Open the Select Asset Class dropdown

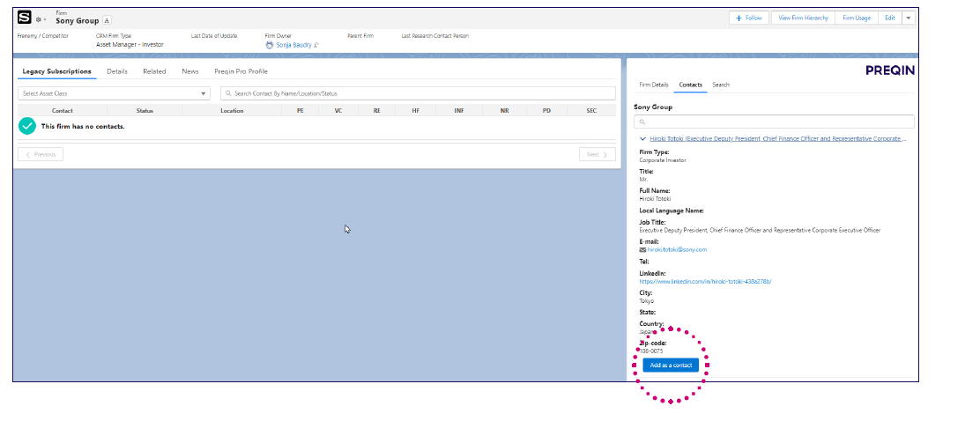(115, 93)
